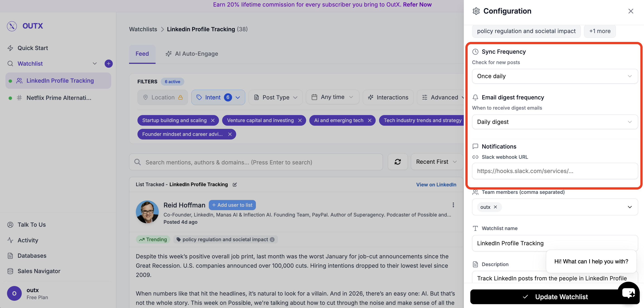Open three-dot menu on Reid Hoffman post
Screen dimensions: 644x308
pos(453,205)
